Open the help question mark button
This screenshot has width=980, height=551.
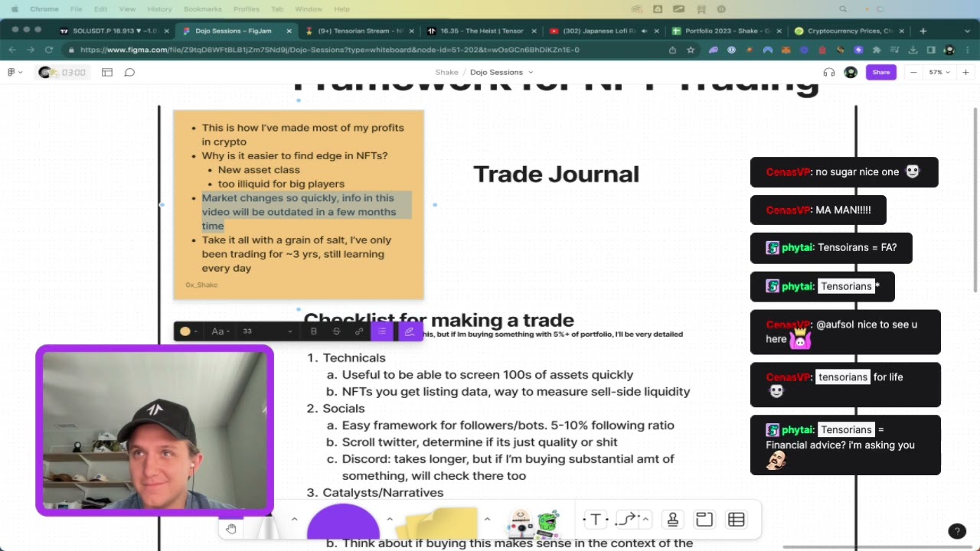pos(956,531)
